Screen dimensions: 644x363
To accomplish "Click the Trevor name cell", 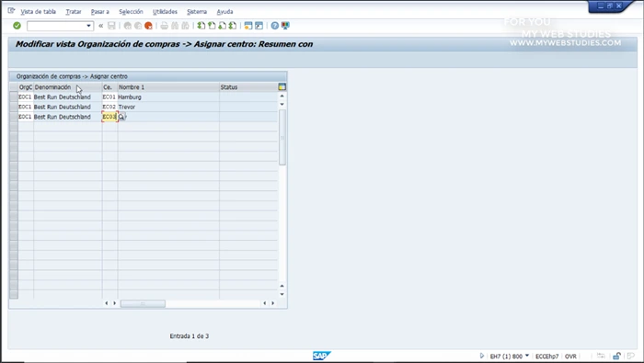I will (x=168, y=107).
